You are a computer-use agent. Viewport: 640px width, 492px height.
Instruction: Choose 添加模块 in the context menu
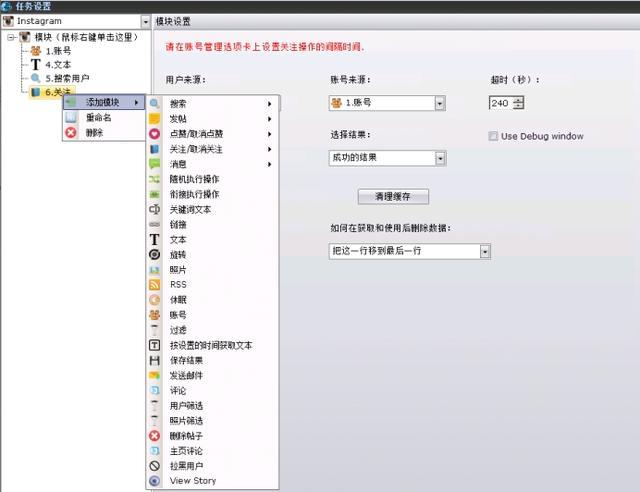tap(104, 102)
